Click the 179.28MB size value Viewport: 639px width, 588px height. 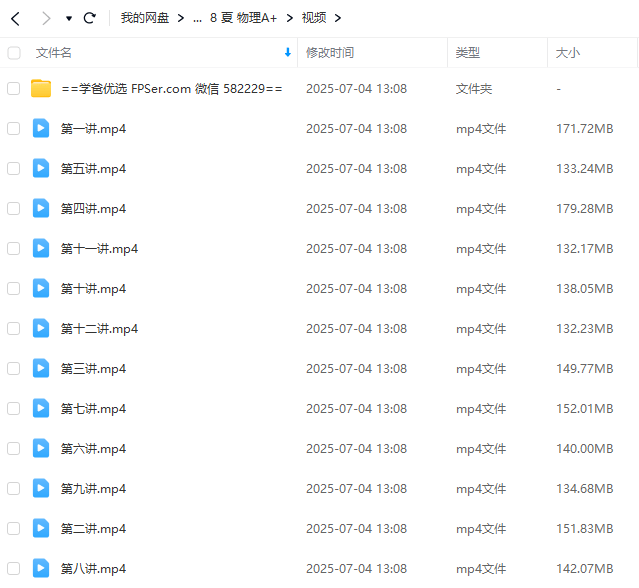tap(585, 209)
